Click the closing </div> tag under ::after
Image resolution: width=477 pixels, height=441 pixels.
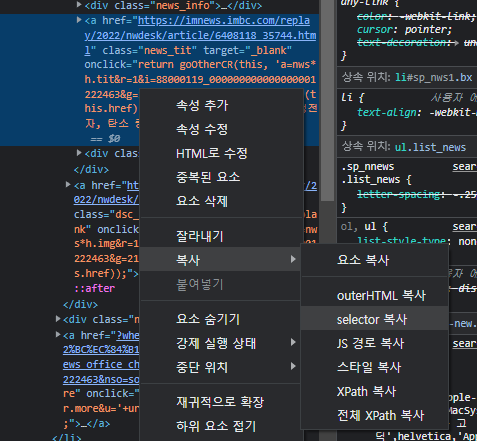tap(80, 304)
